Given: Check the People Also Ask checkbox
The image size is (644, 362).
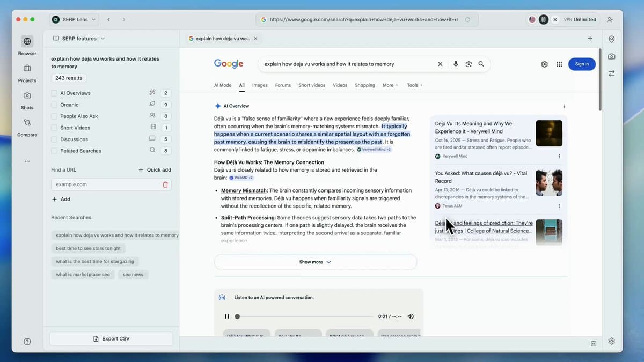Looking at the screenshot, I should [53, 116].
